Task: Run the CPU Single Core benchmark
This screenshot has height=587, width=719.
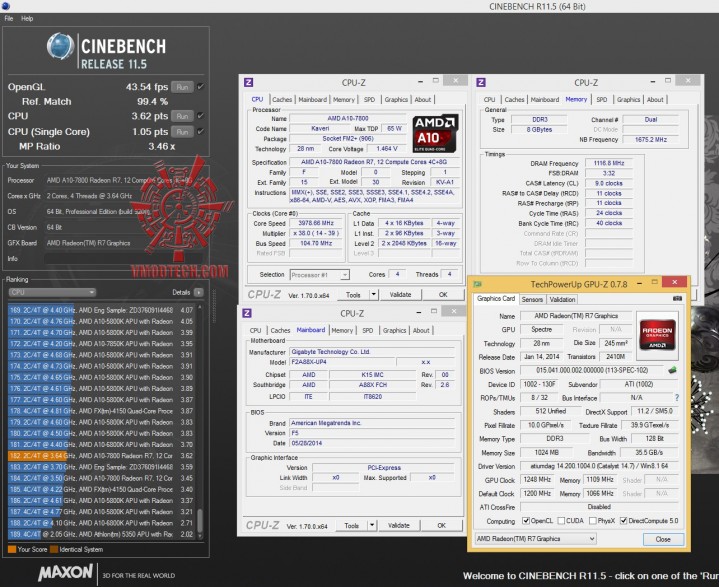Action: pos(183,132)
